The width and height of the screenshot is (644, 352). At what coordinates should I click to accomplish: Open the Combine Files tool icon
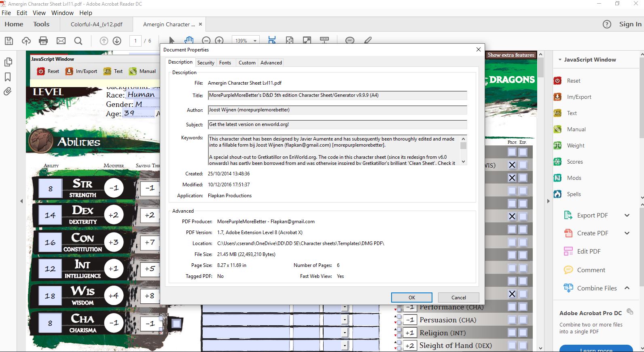pos(568,288)
